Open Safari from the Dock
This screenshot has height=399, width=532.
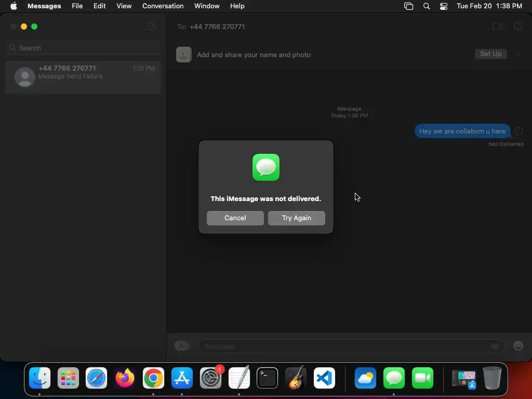pos(96,378)
